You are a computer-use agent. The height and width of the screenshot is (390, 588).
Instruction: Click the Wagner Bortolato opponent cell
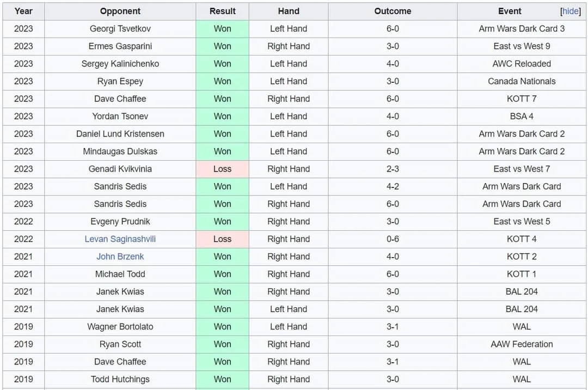tap(120, 326)
